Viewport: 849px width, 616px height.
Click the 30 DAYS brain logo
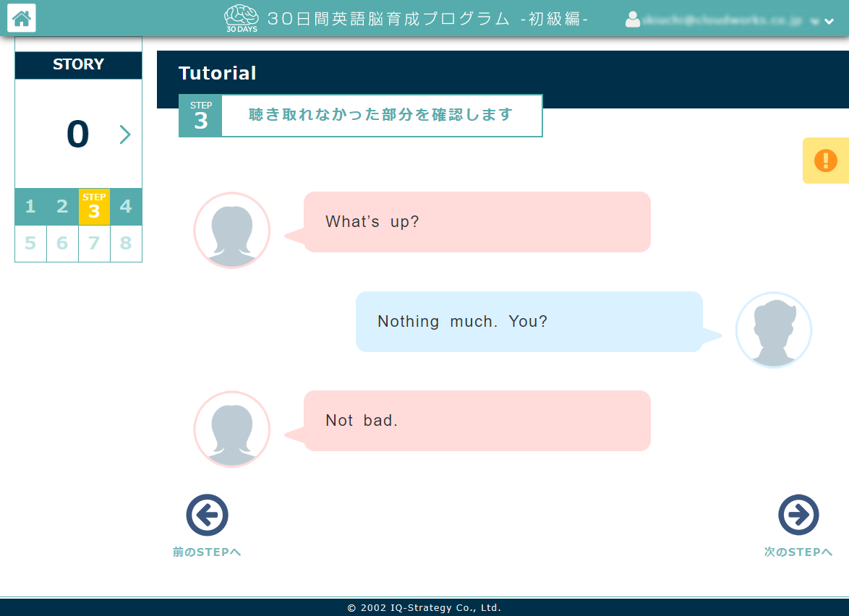coord(241,17)
